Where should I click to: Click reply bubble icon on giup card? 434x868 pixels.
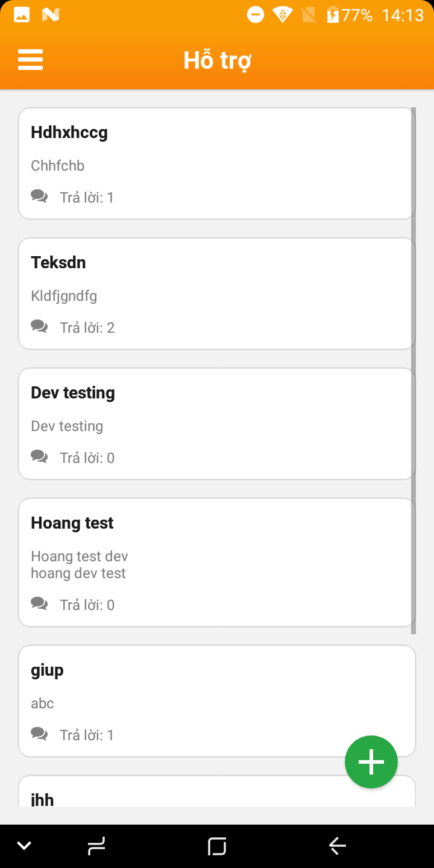click(x=39, y=734)
